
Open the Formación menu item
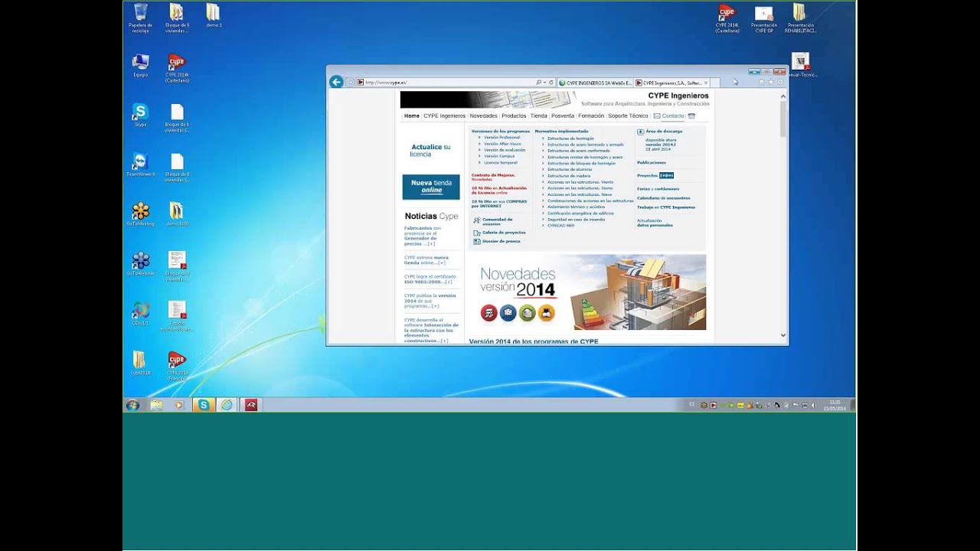click(x=591, y=116)
